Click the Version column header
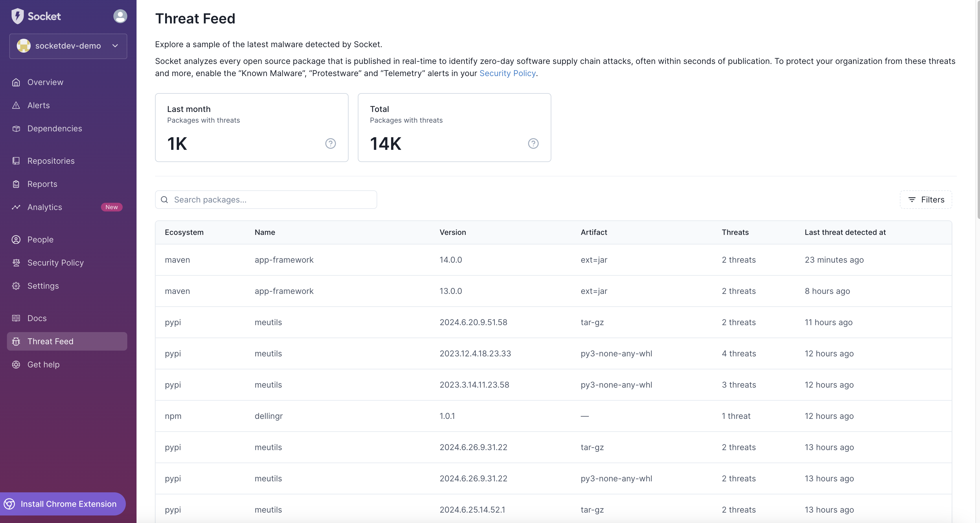Screen dimensions: 980x523 point(453,232)
